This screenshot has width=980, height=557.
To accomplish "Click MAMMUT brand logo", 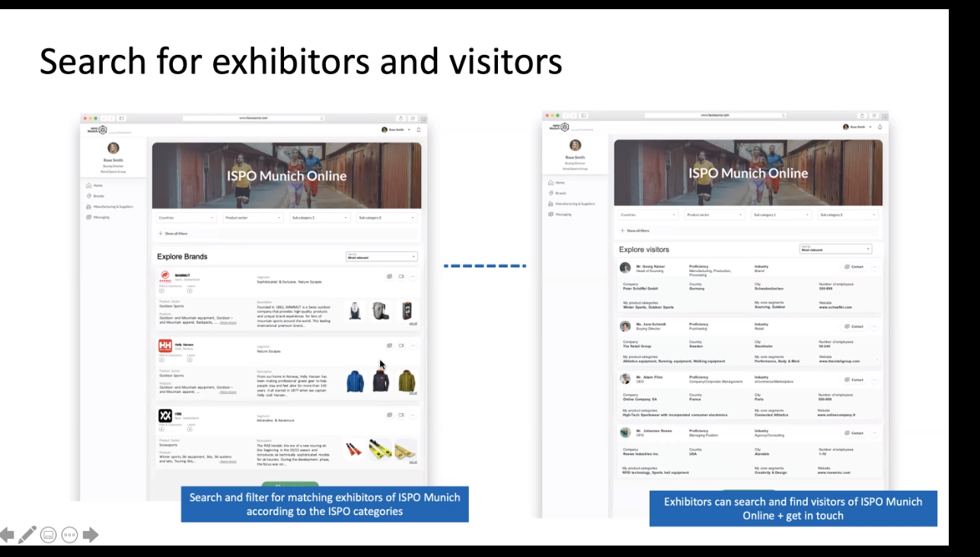I will pos(165,277).
